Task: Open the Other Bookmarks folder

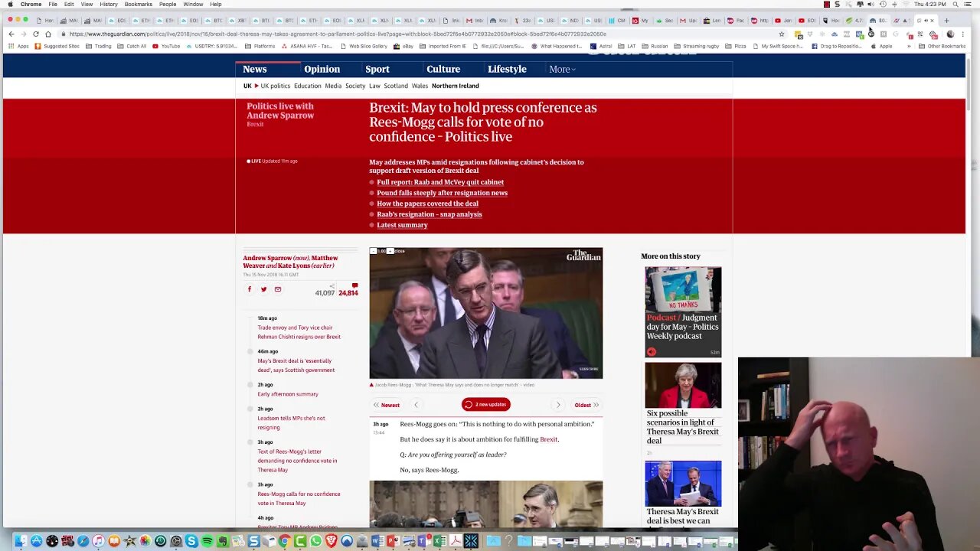Action: [942, 46]
